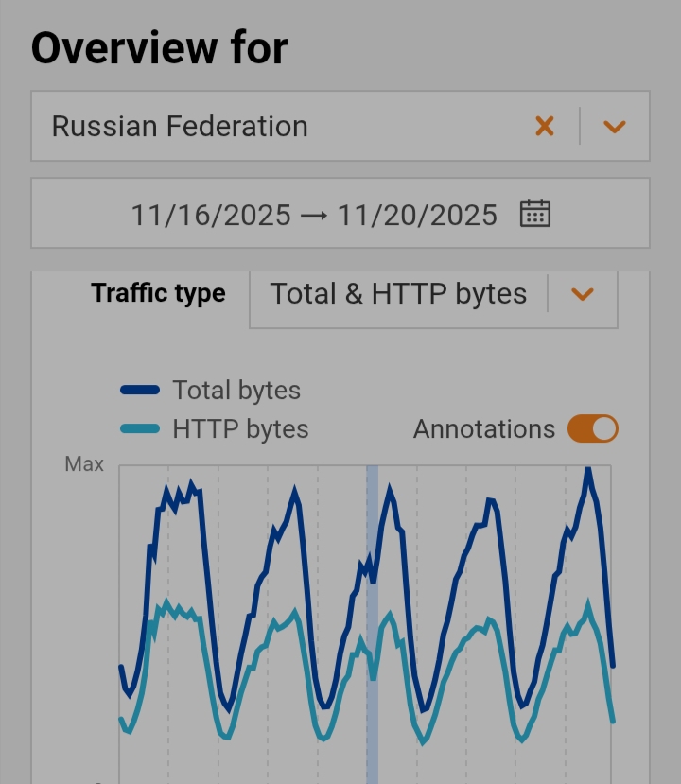Expand the Traffic type dropdown arrow
The height and width of the screenshot is (784, 681).
tap(583, 294)
